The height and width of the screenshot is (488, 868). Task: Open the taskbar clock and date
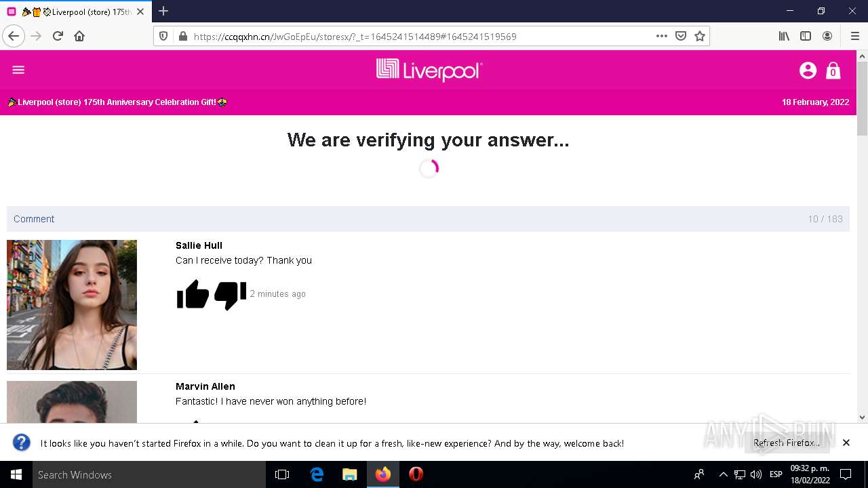point(810,474)
